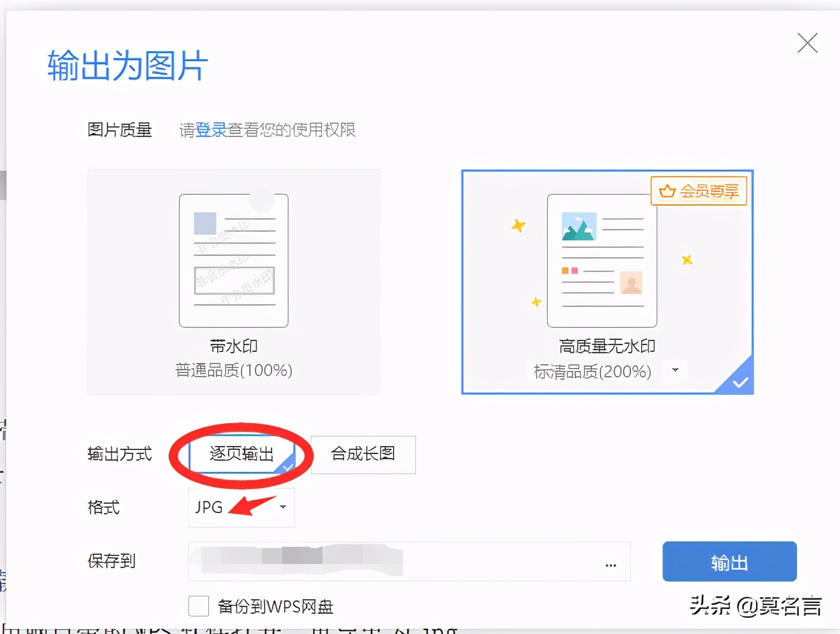
Task: Click the blue checkmark on selected quality option
Action: click(x=739, y=381)
